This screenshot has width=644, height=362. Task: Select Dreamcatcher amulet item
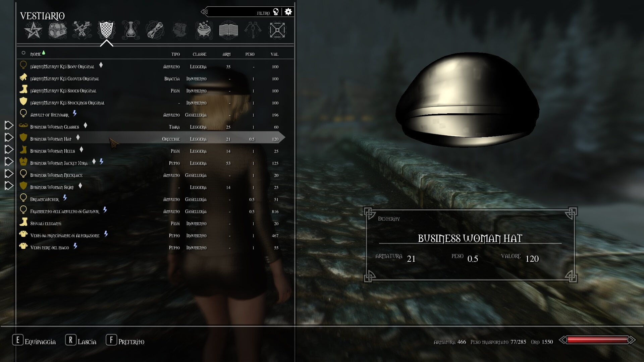pos(151,199)
